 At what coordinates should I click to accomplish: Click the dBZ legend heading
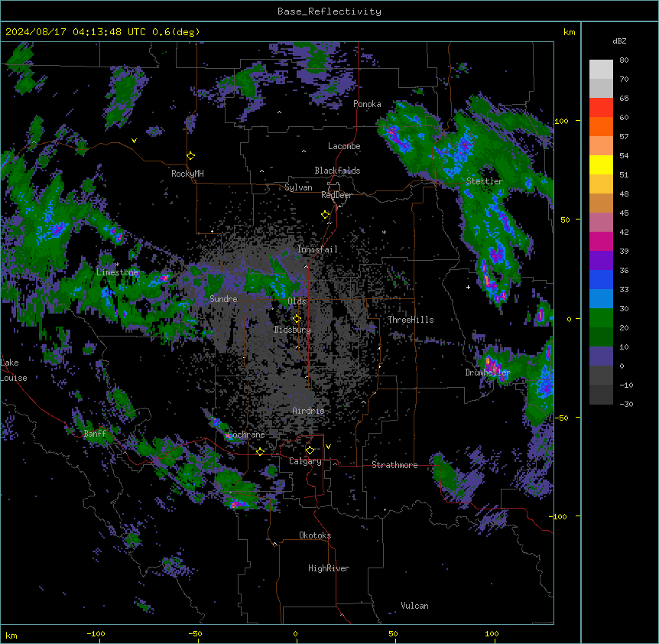click(619, 41)
